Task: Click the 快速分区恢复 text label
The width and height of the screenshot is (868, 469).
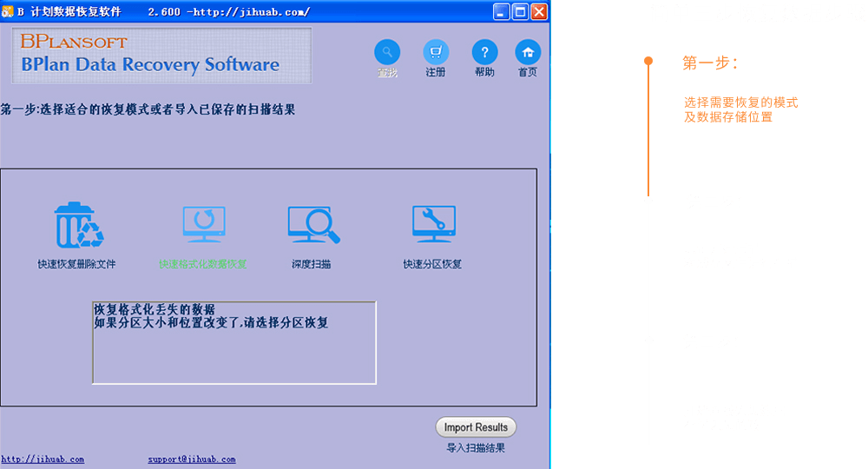Action: pos(432,264)
